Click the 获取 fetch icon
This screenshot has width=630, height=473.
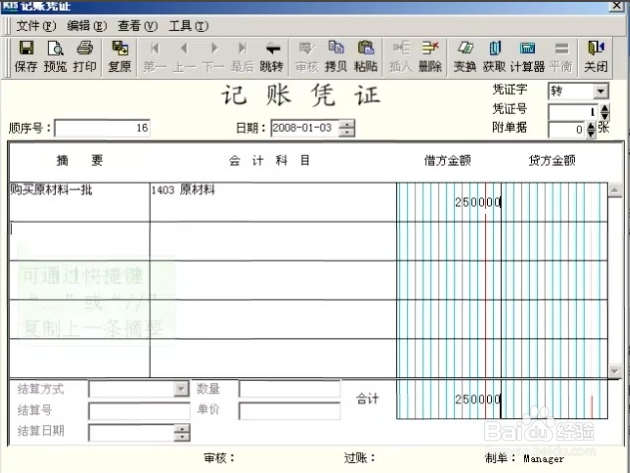tap(494, 57)
